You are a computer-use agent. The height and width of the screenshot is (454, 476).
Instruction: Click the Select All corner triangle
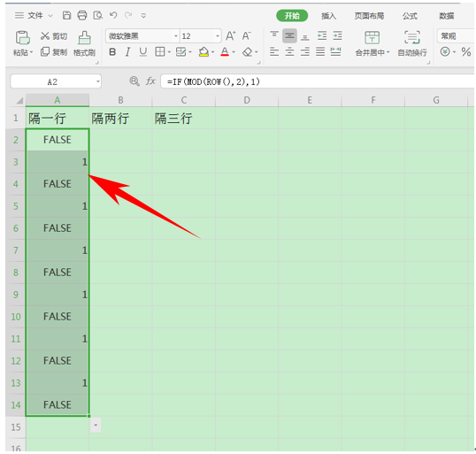(x=19, y=100)
